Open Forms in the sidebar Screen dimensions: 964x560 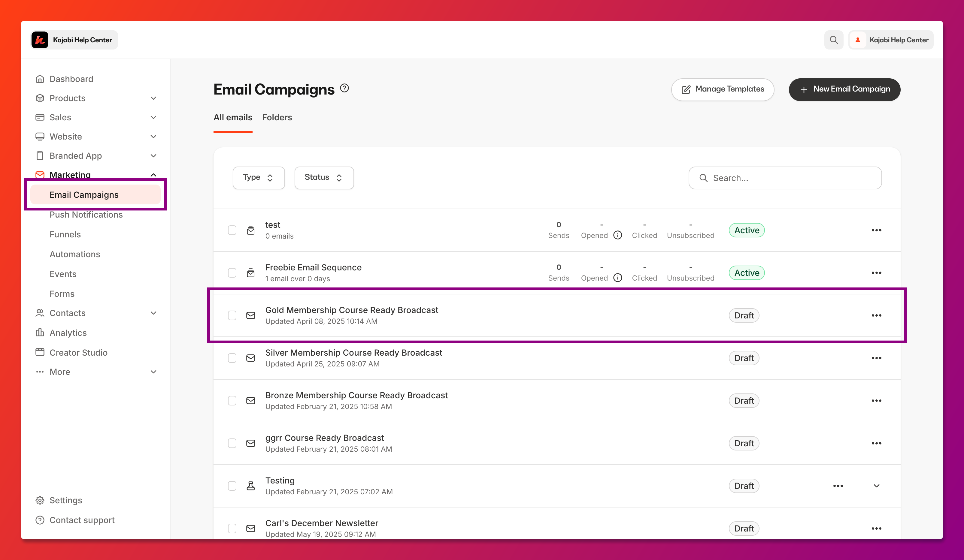click(x=62, y=294)
